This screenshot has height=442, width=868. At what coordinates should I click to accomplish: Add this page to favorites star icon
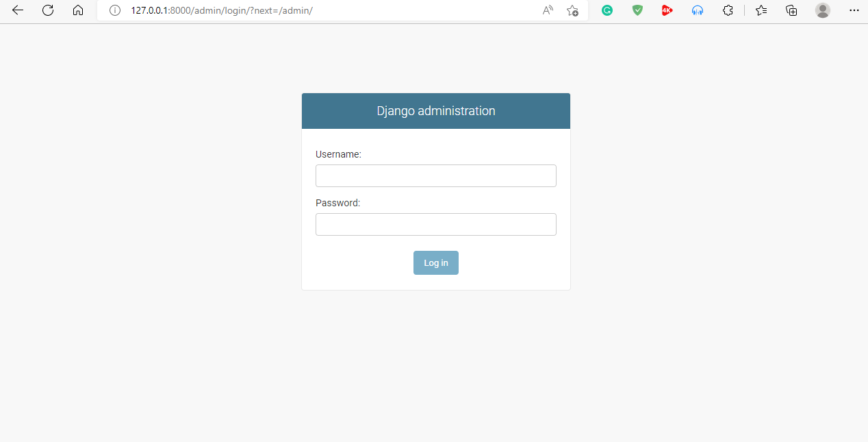(x=572, y=10)
